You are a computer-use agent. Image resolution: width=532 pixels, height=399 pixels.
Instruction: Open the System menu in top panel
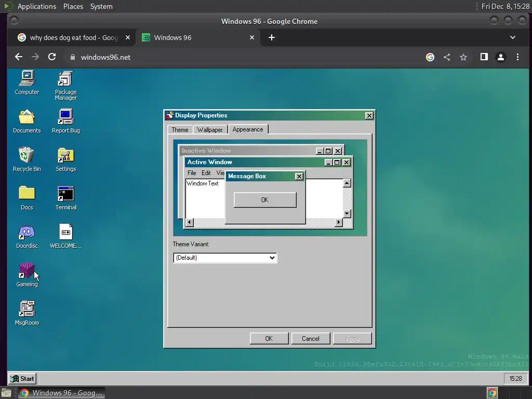tap(101, 6)
